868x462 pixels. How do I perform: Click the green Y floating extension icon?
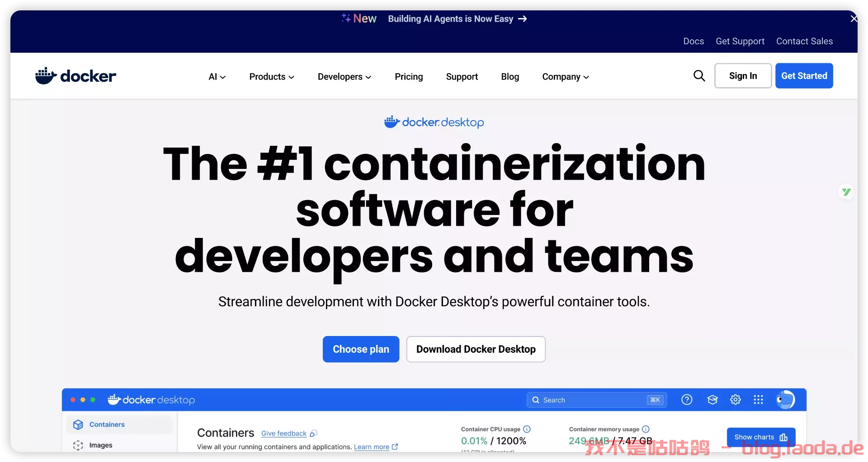pyautogui.click(x=846, y=192)
